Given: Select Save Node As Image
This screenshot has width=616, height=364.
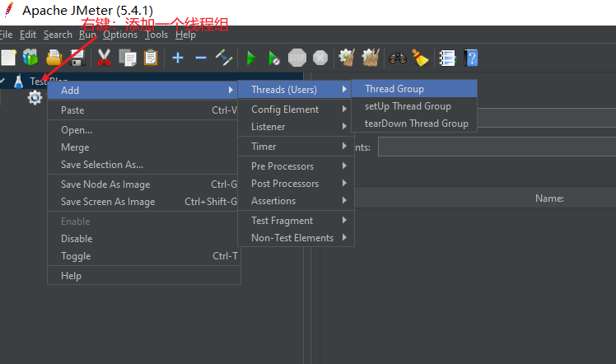Looking at the screenshot, I should (143, 184).
